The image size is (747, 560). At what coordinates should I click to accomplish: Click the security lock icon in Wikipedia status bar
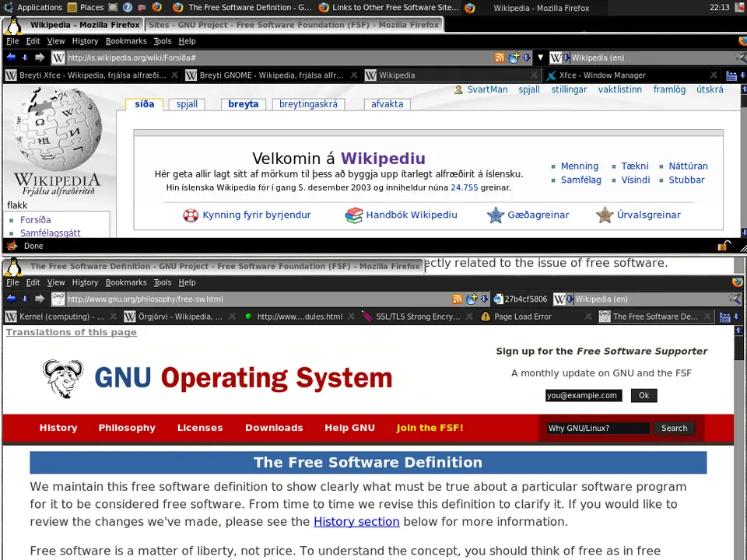click(x=724, y=246)
